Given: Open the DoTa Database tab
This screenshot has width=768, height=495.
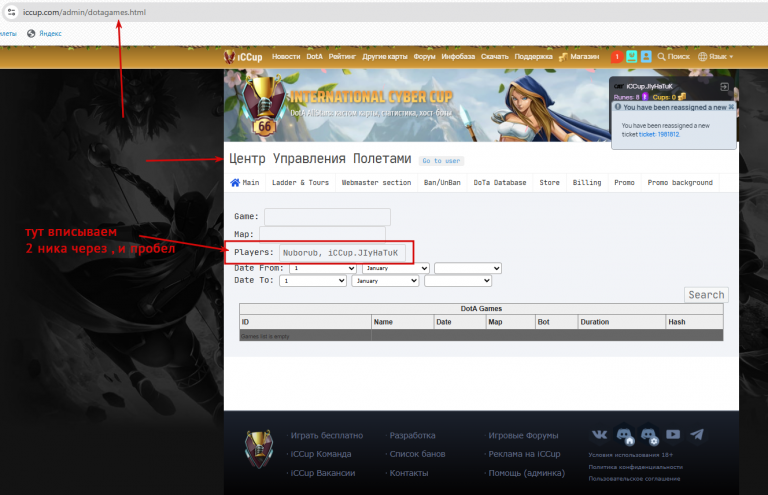Looking at the screenshot, I should pos(500,183).
